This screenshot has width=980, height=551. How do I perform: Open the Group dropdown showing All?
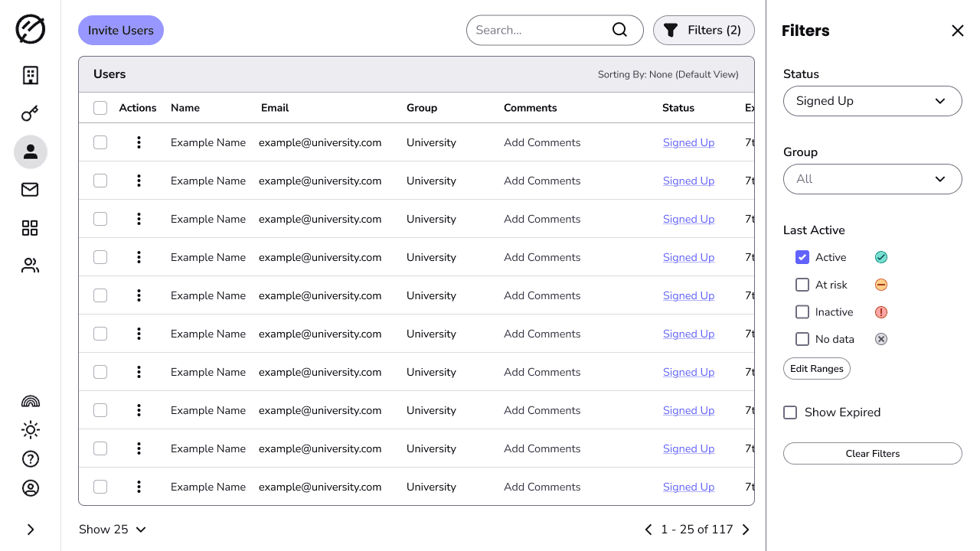873,179
